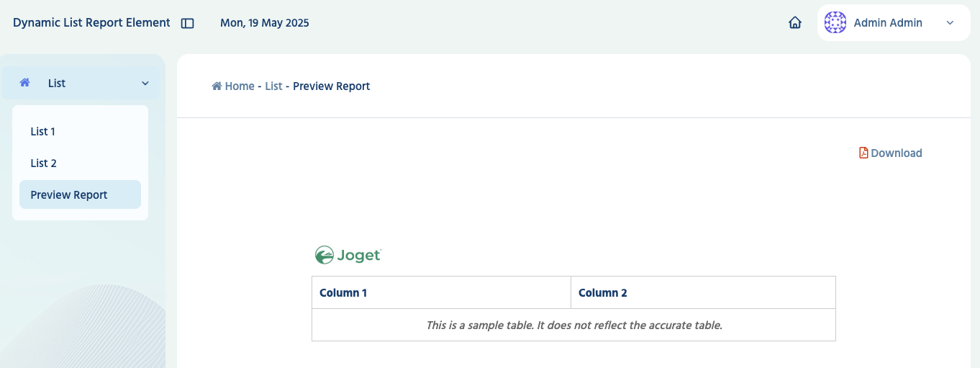
Task: Click the Admin Admin avatar icon
Action: tap(835, 23)
